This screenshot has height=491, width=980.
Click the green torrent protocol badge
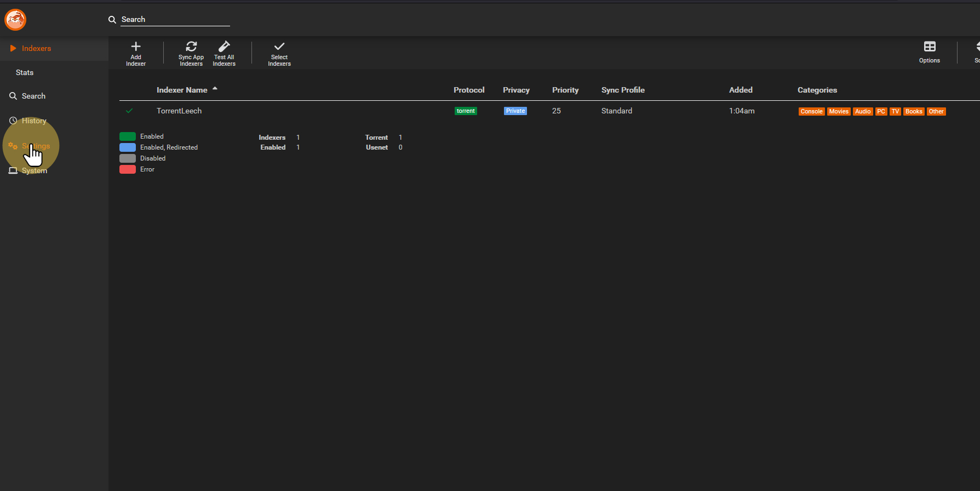click(x=466, y=111)
